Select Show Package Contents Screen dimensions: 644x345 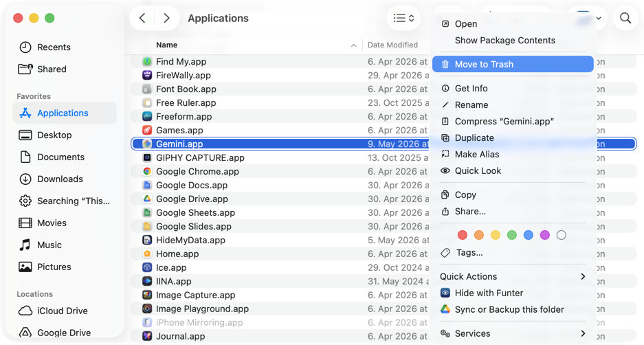(513, 41)
